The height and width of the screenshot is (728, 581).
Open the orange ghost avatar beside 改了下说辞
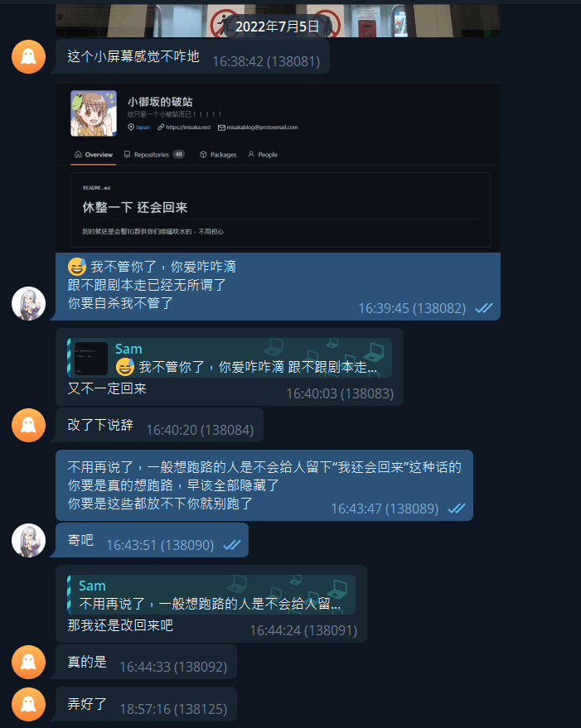coord(28,425)
